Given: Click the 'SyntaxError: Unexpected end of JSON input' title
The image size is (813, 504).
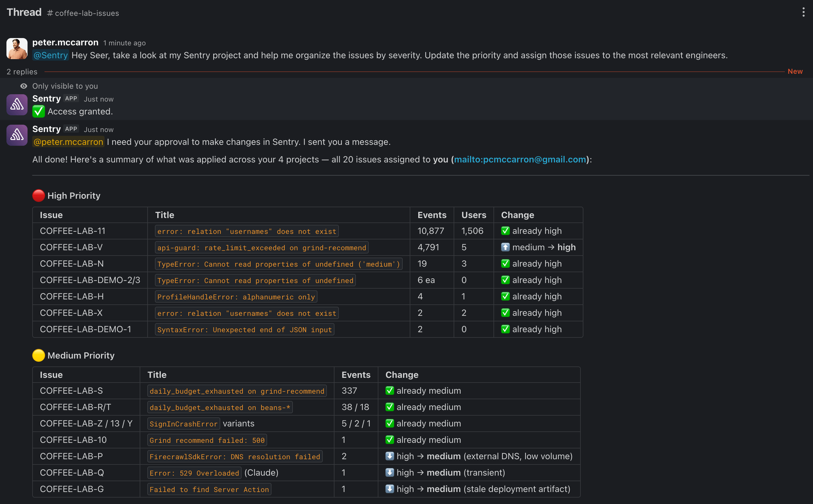Looking at the screenshot, I should coord(245,330).
